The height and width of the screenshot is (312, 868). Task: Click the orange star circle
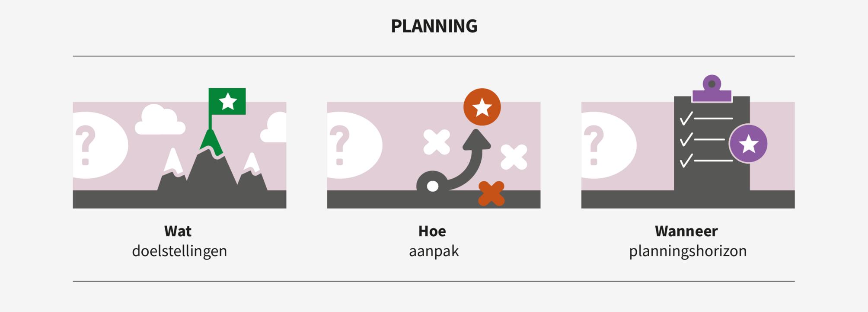[x=482, y=107]
